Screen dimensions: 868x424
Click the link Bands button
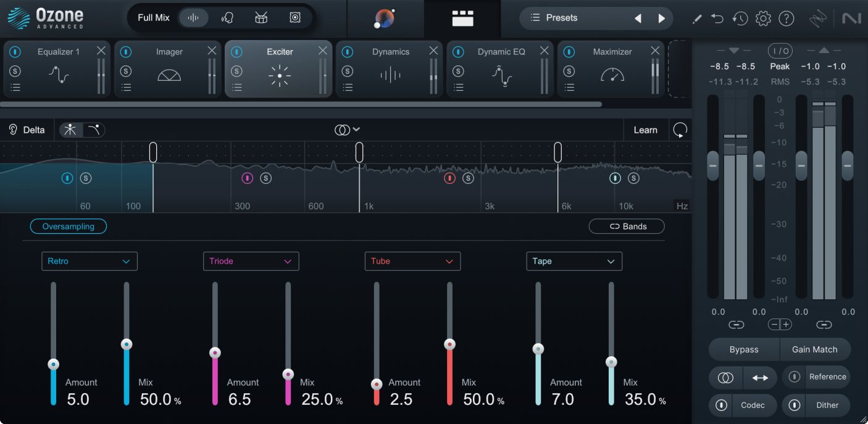click(x=627, y=227)
